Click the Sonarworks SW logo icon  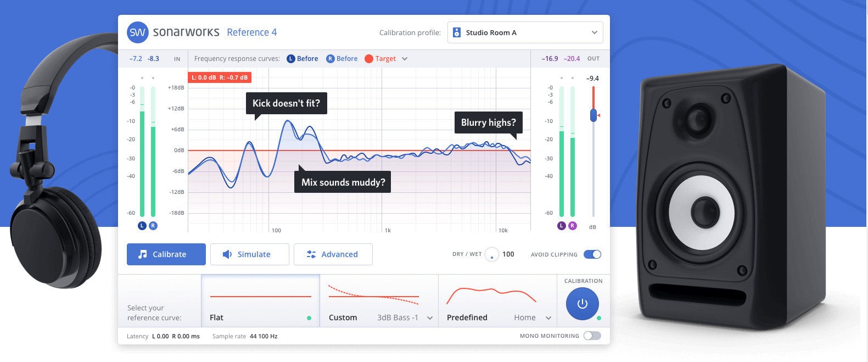click(x=138, y=32)
